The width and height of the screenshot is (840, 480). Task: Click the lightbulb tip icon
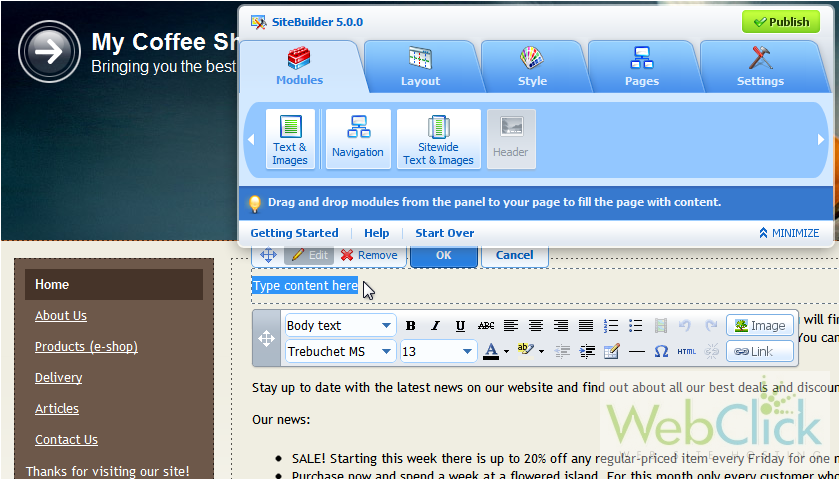pyautogui.click(x=255, y=203)
